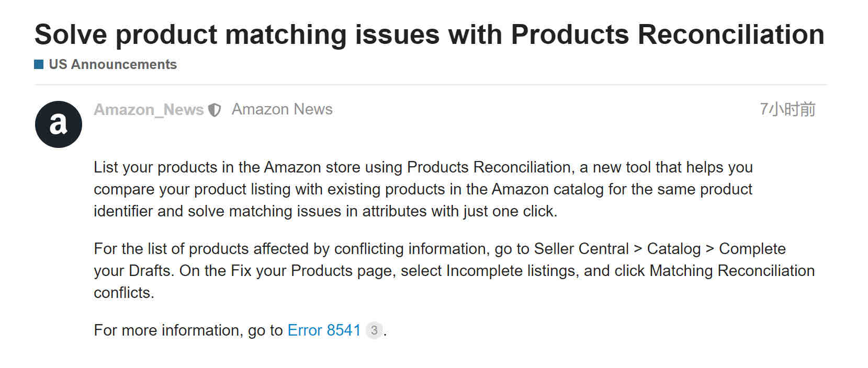Click the word 'conflicts.' ending the second paragraph
Viewport: 868px width, 368px height.
124,293
